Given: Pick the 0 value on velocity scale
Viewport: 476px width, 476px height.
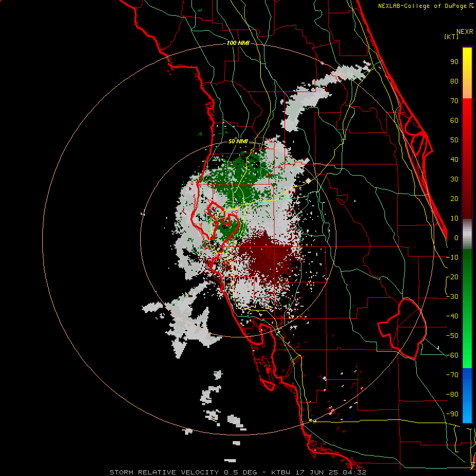Looking at the screenshot, I should click(x=456, y=238).
